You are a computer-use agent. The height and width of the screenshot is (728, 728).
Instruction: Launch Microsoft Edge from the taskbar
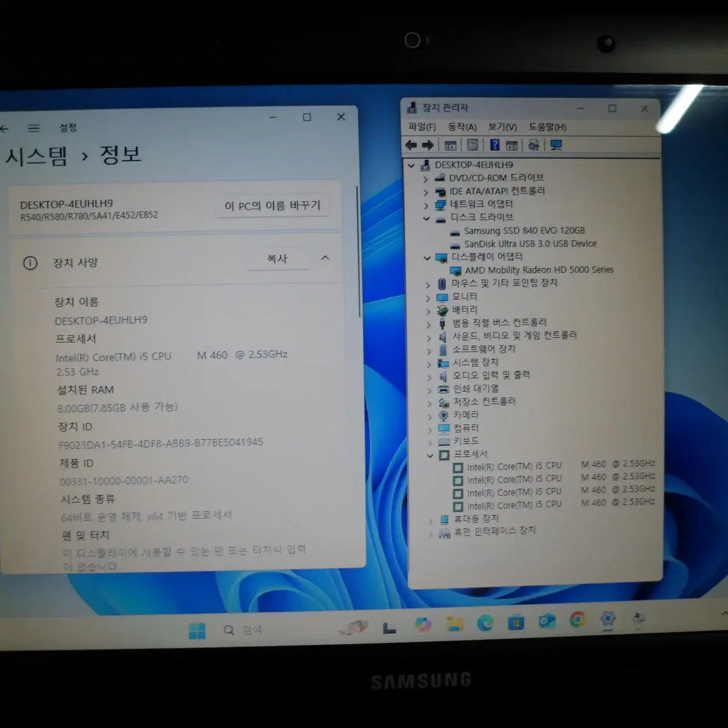pyautogui.click(x=485, y=622)
